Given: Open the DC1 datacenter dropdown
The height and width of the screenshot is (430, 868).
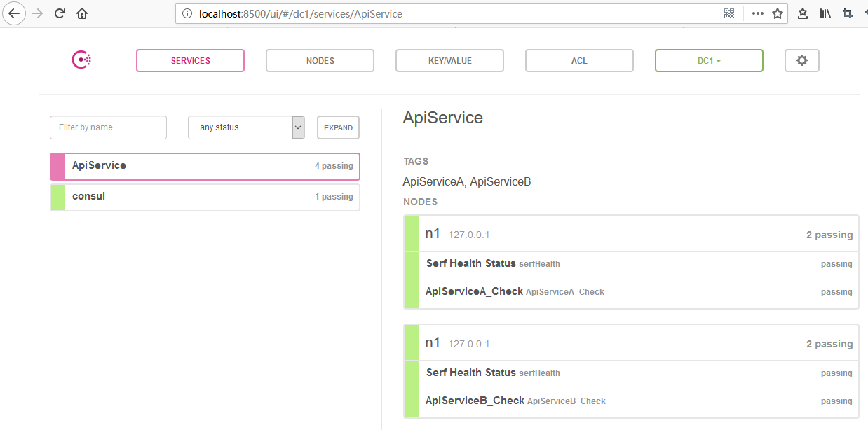Looking at the screenshot, I should point(709,60).
